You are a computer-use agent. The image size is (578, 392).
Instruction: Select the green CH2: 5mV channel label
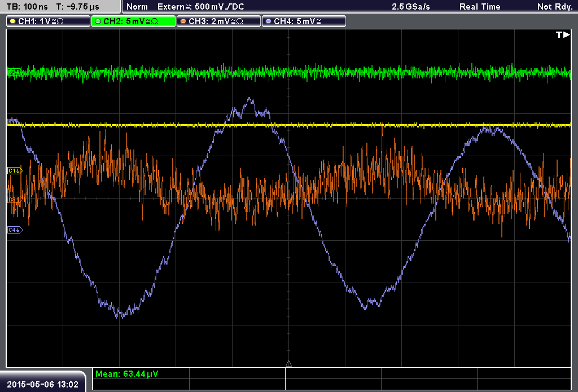click(133, 21)
